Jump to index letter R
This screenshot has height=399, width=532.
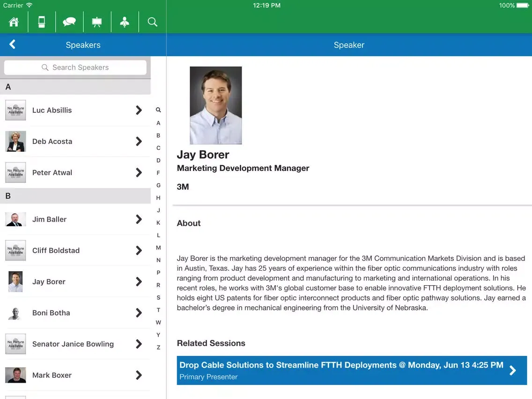point(158,285)
